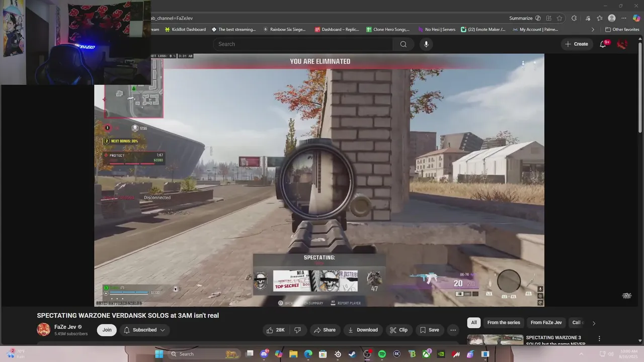Open Microsoft Edge from the taskbar
644x362 pixels.
pos(308,354)
